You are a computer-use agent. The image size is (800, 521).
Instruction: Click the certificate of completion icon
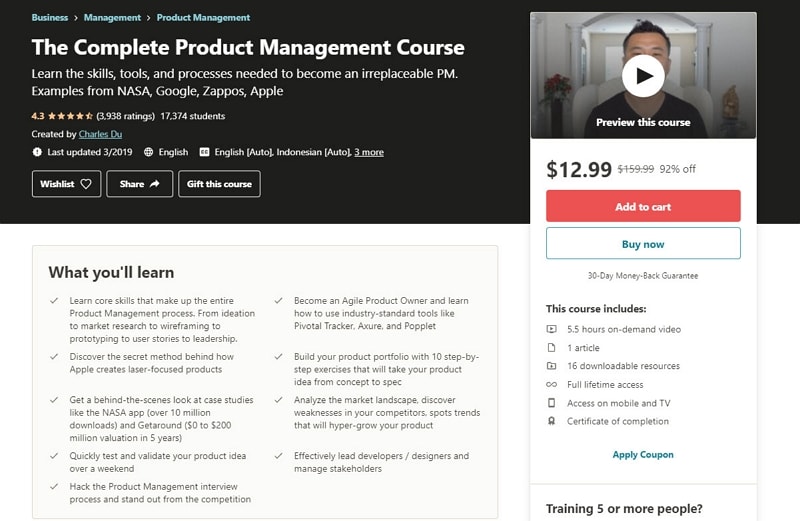(x=551, y=422)
